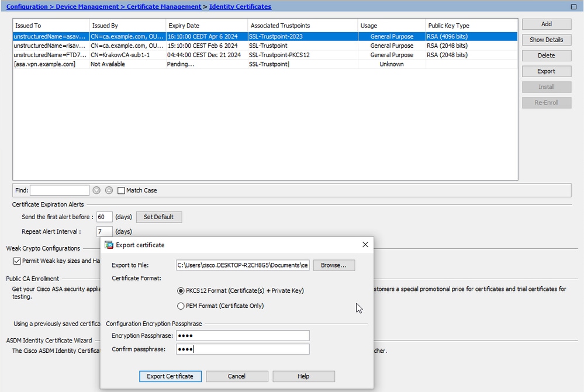Select the [asa.vpn.example.com] pending row
The image size is (584, 392).
coord(265,64)
